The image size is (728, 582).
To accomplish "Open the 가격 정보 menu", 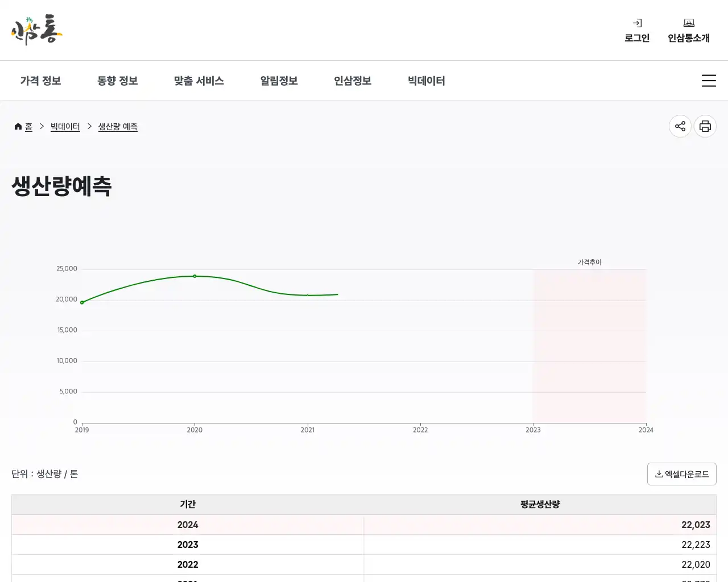I will coord(40,81).
